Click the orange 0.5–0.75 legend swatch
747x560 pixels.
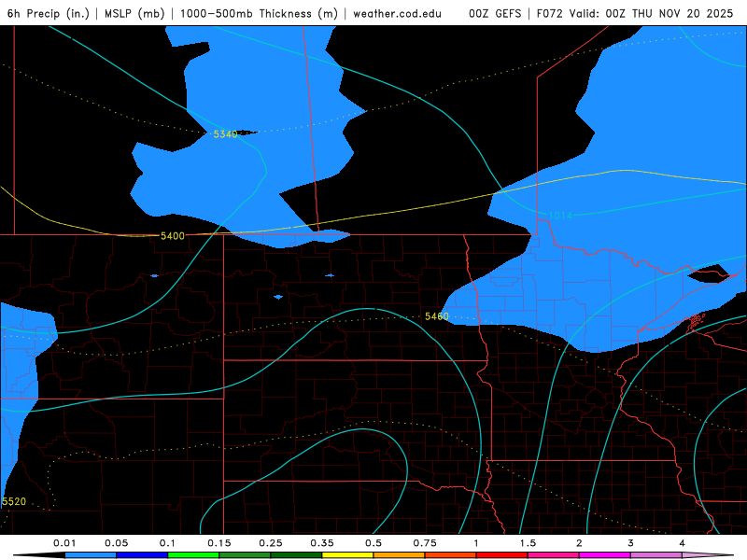[x=400, y=555]
